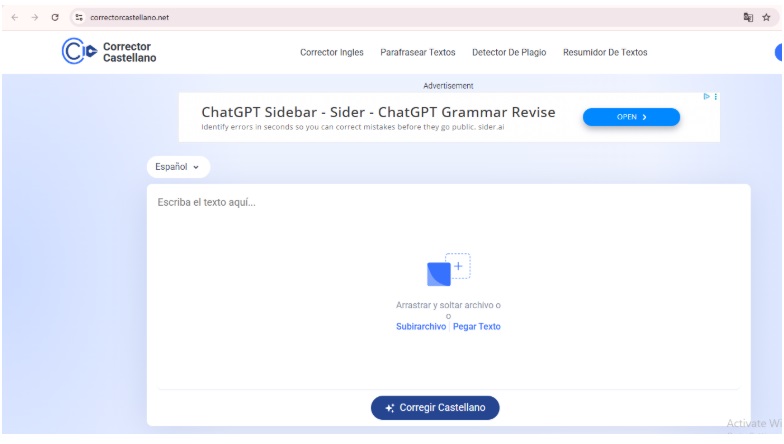784x444 pixels.
Task: Go to Parafrasear Textos in the navigation
Action: pos(418,52)
